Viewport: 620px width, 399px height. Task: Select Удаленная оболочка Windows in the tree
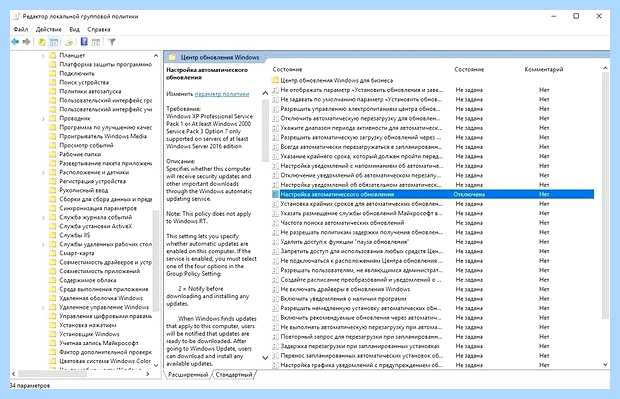(101, 298)
